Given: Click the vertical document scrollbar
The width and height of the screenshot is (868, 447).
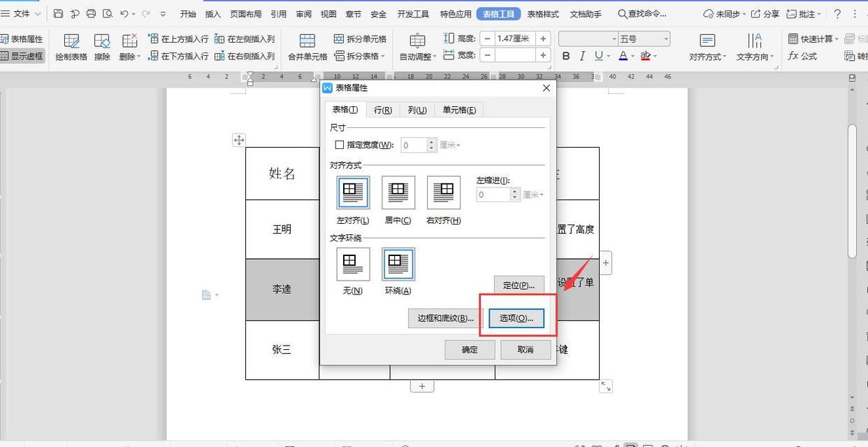Looking at the screenshot, I should [x=852, y=192].
